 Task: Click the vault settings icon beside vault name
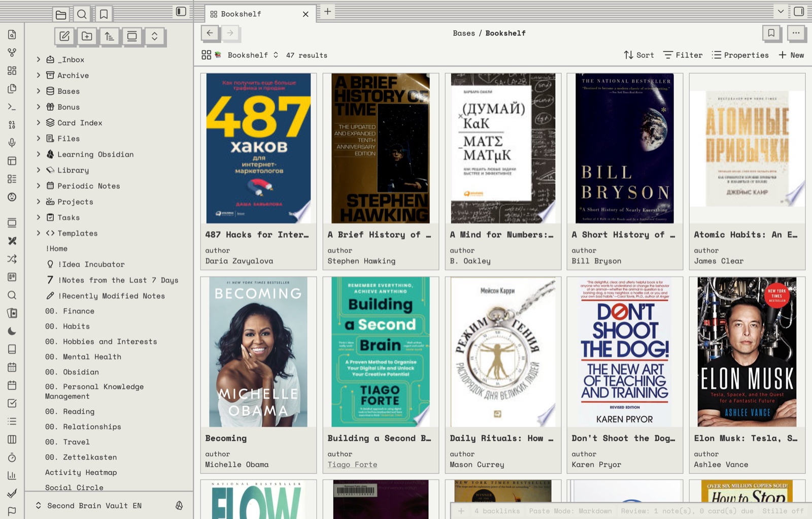point(179,505)
